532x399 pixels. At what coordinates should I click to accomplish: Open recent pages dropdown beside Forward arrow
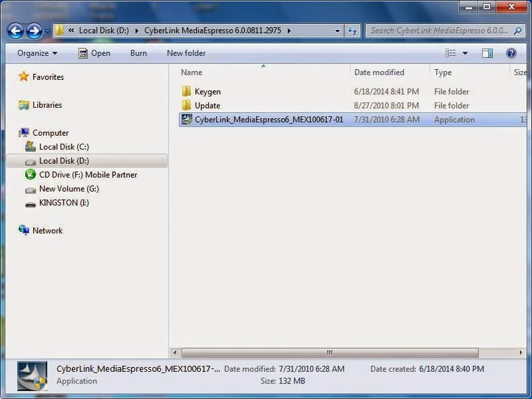[47, 31]
